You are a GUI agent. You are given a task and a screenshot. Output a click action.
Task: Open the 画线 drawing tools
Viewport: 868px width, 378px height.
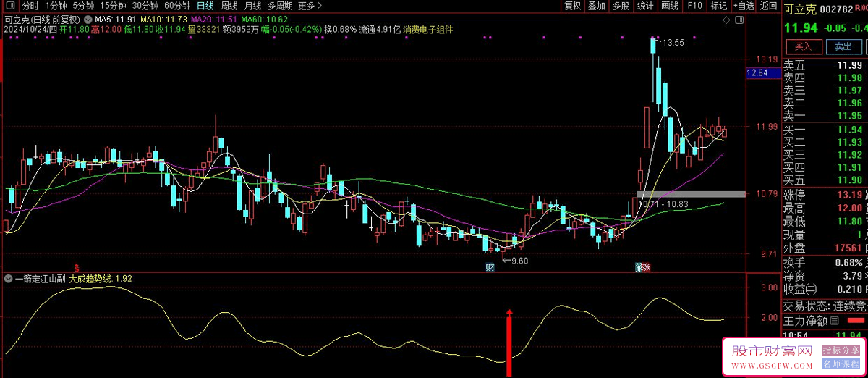click(670, 6)
